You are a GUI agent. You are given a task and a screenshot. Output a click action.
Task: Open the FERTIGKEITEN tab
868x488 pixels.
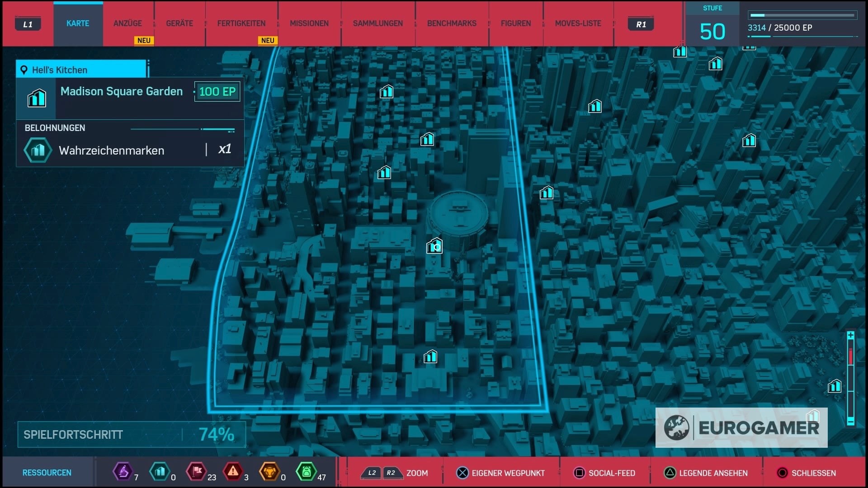[x=241, y=23]
